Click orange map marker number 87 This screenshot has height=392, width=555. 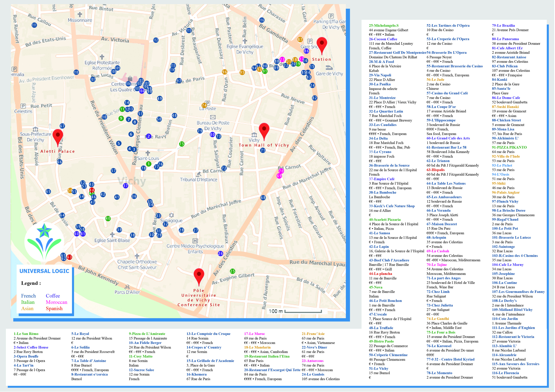pyautogui.click(x=300, y=39)
